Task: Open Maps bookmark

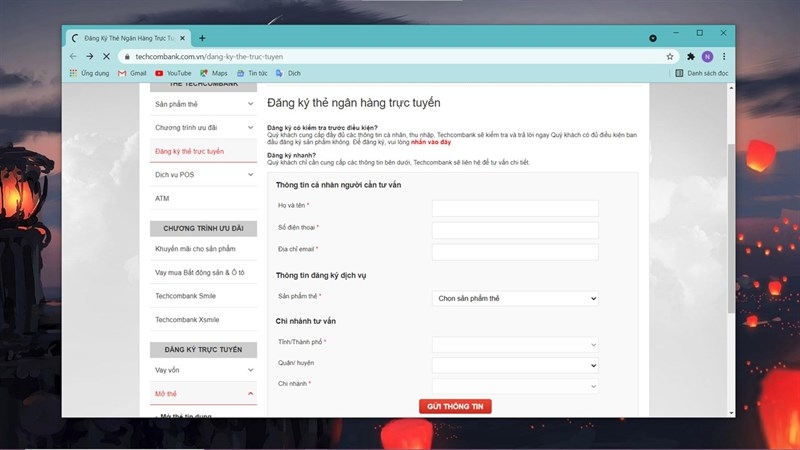Action: 214,73
